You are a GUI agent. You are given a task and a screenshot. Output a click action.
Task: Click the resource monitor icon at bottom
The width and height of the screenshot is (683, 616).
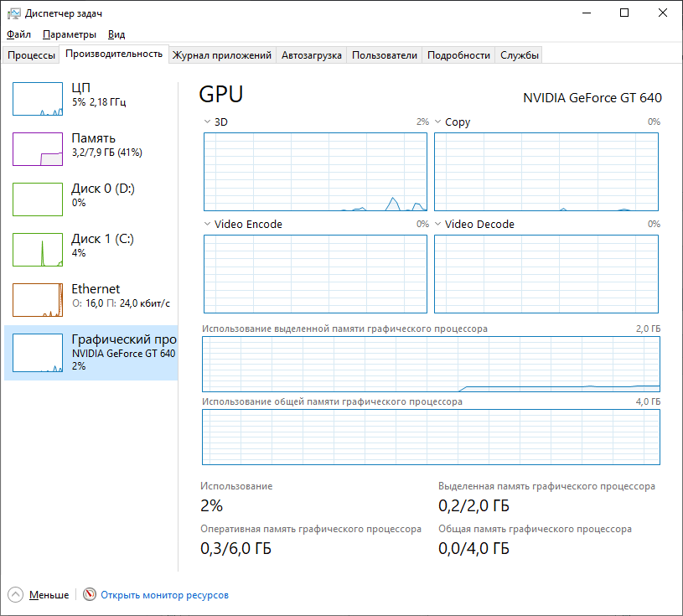tap(90, 595)
